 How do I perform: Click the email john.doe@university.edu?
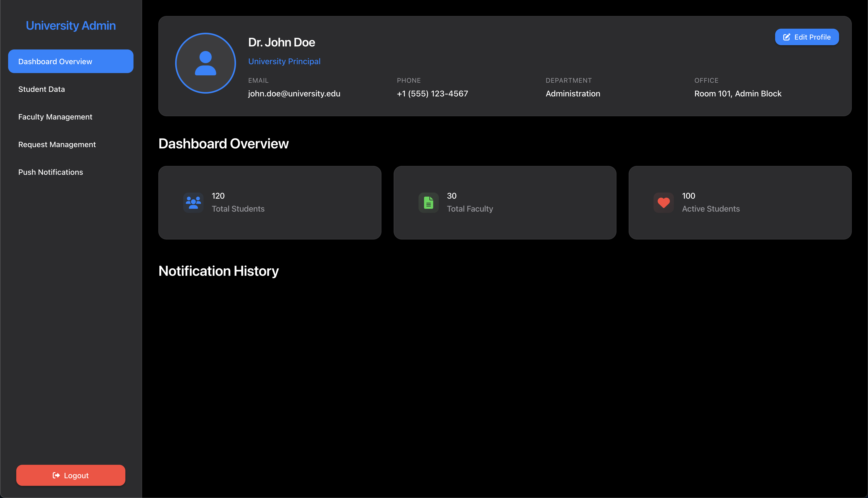pos(294,94)
